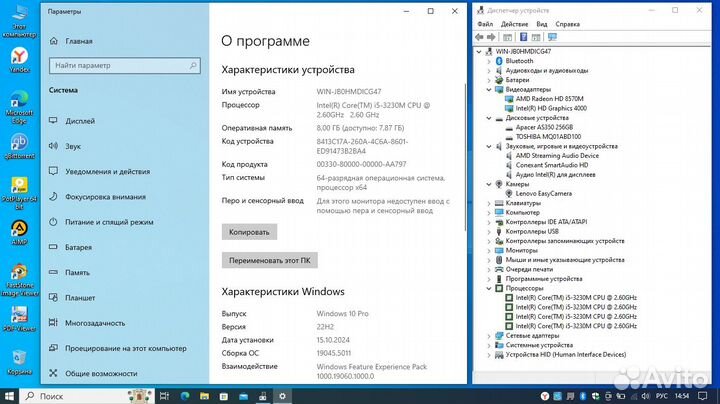The image size is (720, 404).
Task: Click the blue help icon in Device Manager toolbar
Action: [523, 37]
